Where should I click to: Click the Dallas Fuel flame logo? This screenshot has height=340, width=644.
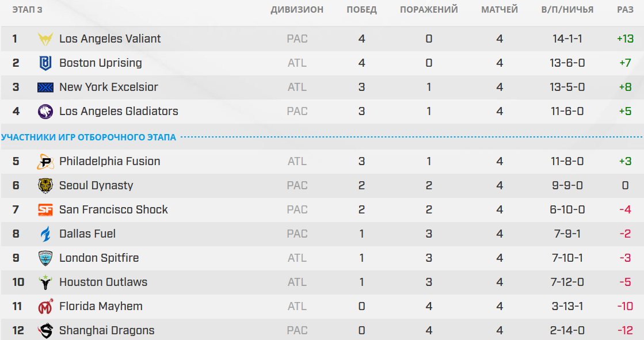[45, 234]
